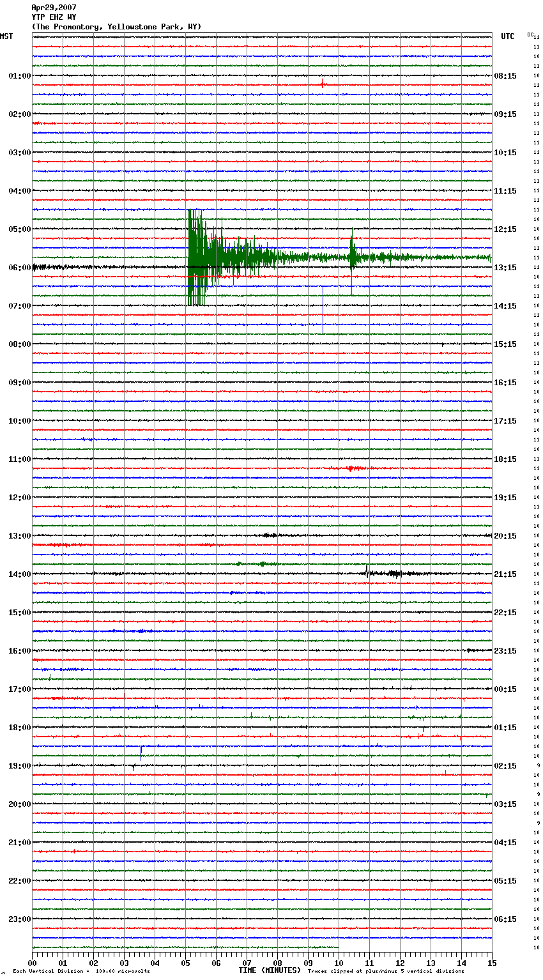Click the Traces clipped at plus/minus note

(386, 972)
